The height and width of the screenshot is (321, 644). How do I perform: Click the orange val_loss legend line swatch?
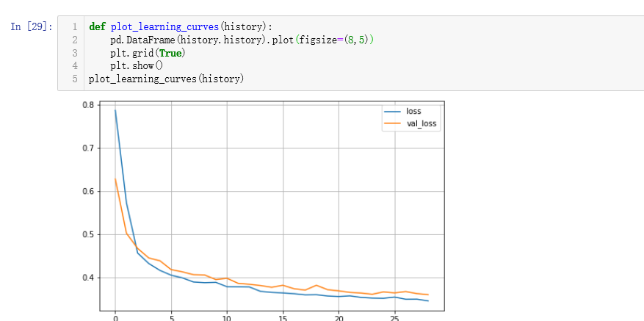click(x=393, y=123)
